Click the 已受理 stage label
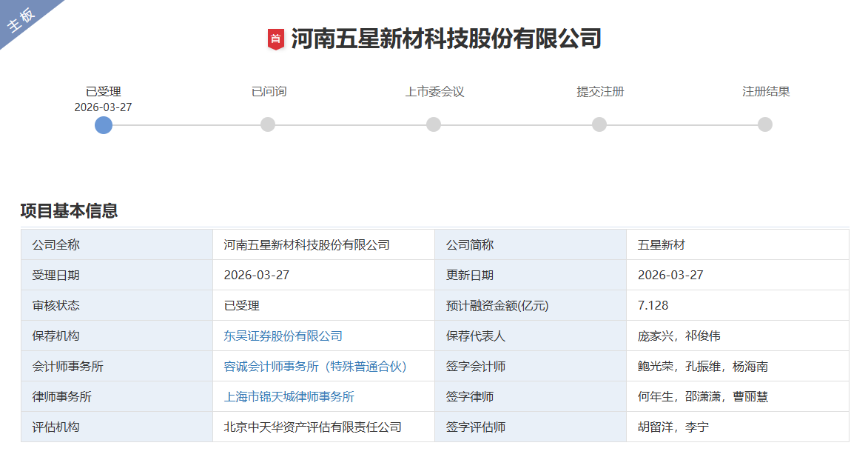The width and height of the screenshot is (868, 457). click(104, 92)
